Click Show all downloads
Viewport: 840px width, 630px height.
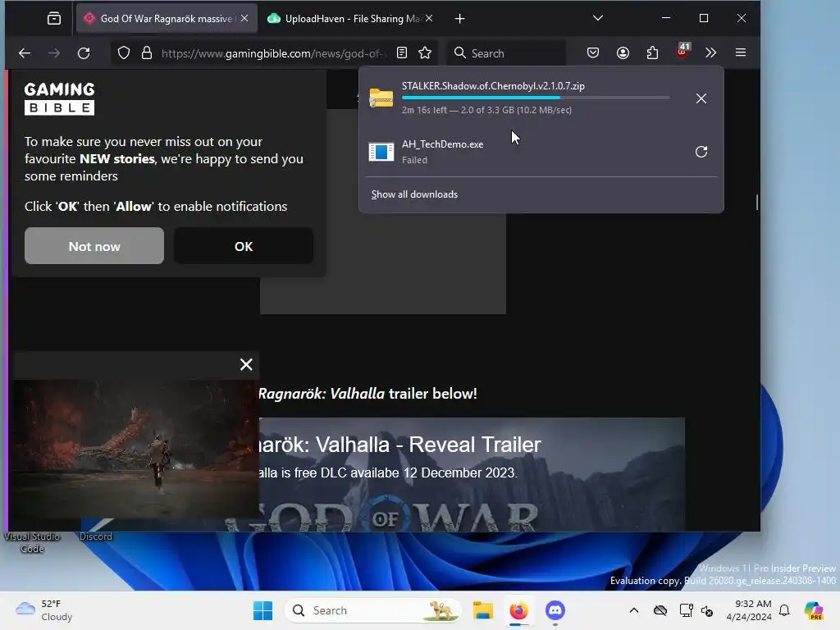[414, 194]
